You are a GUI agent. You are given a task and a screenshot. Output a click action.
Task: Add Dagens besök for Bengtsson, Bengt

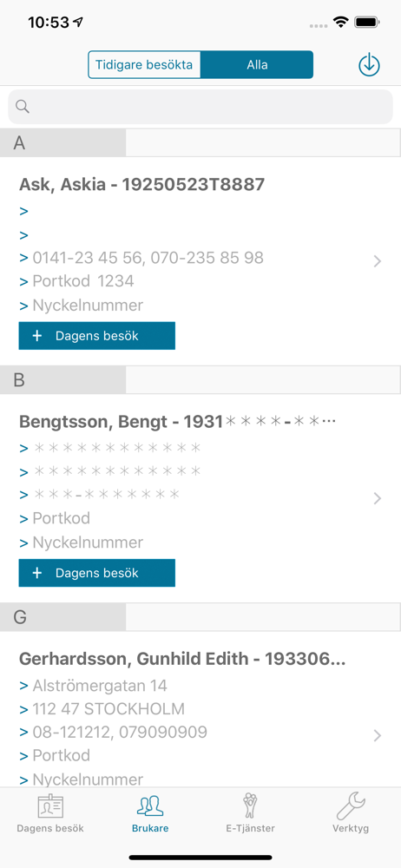click(97, 573)
